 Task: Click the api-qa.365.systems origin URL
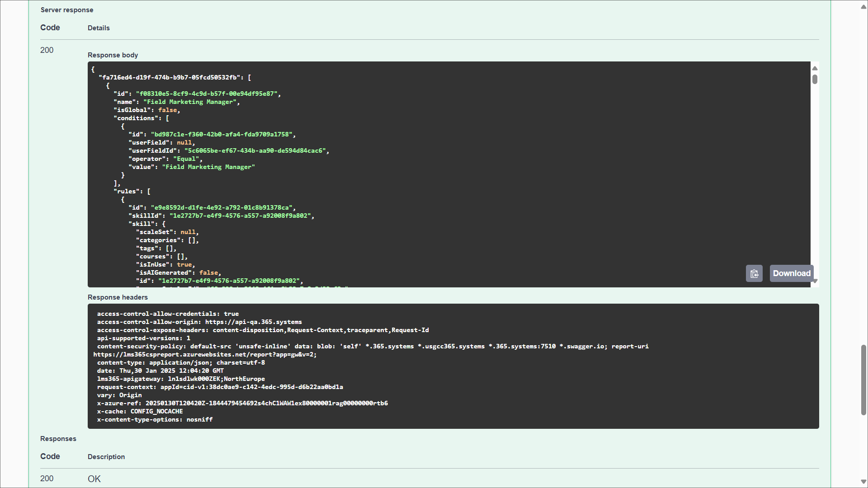[253, 322]
